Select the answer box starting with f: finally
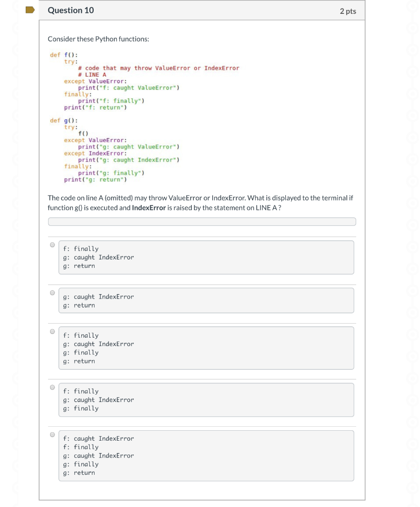 coord(207,257)
